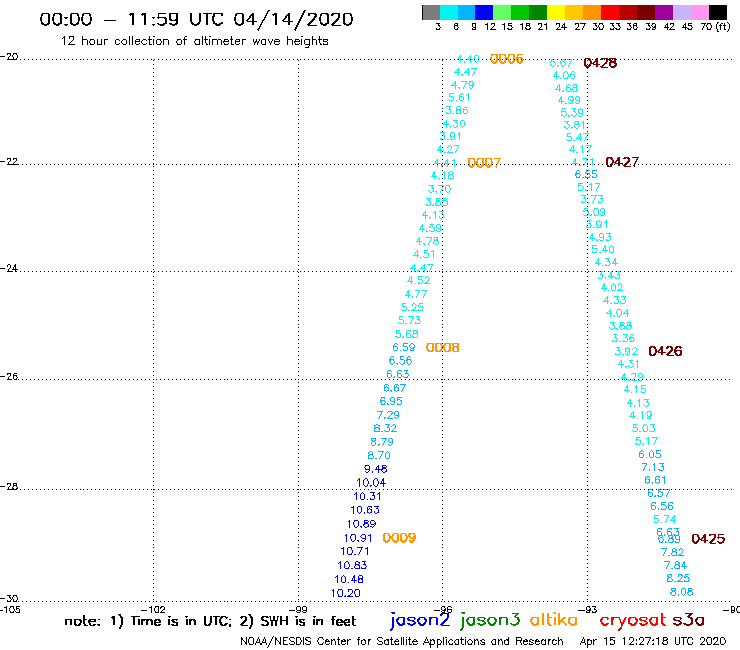Click the longitude axis label -102
Image resolution: width=740 pixels, height=650 pixels.
154,610
